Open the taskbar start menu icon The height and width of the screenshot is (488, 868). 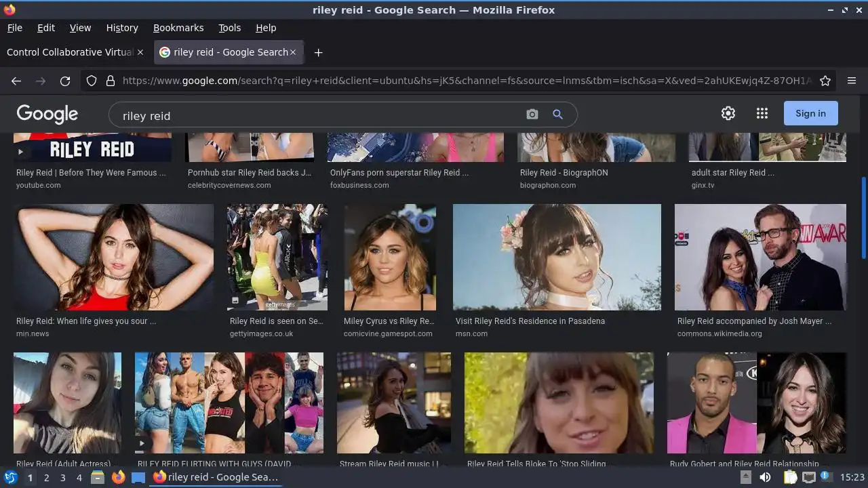click(11, 477)
